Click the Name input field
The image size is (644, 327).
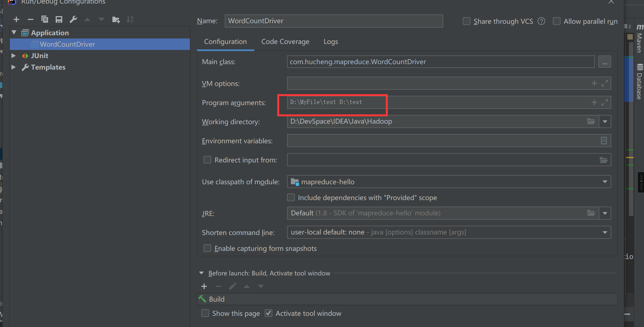(x=334, y=21)
